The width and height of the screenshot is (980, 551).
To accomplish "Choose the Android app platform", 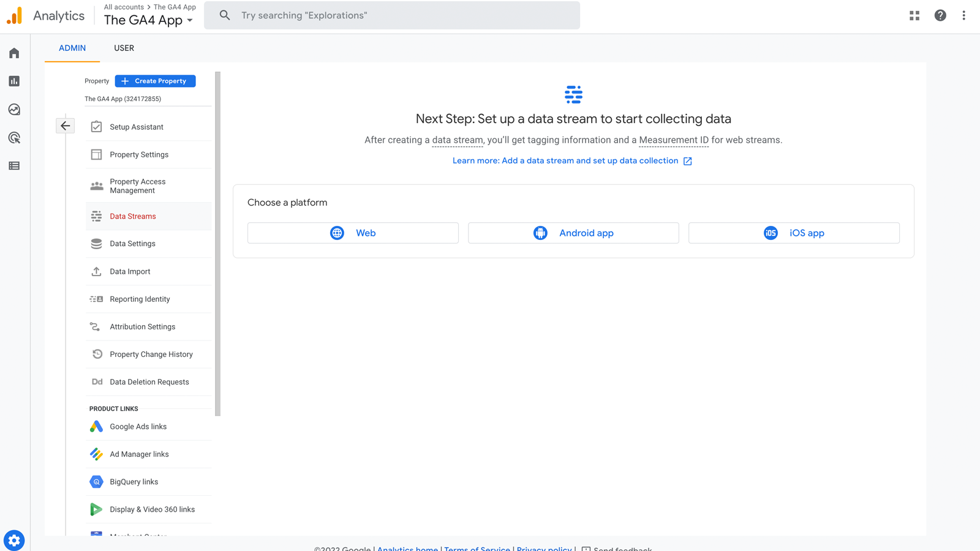I will [573, 233].
